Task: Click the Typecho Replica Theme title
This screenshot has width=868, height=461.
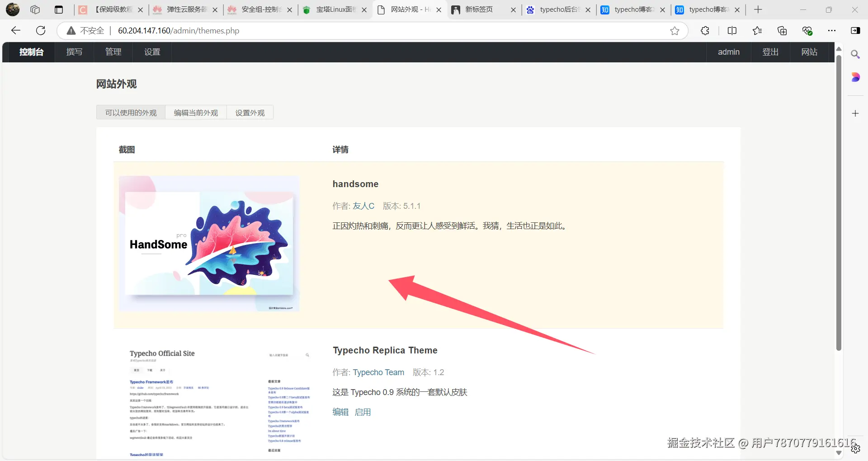Action: click(385, 350)
